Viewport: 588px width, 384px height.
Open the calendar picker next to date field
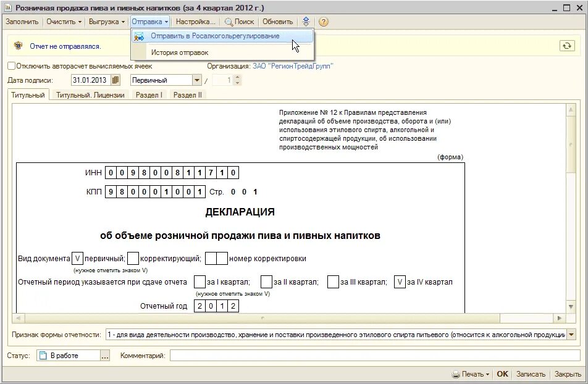pyautogui.click(x=115, y=80)
